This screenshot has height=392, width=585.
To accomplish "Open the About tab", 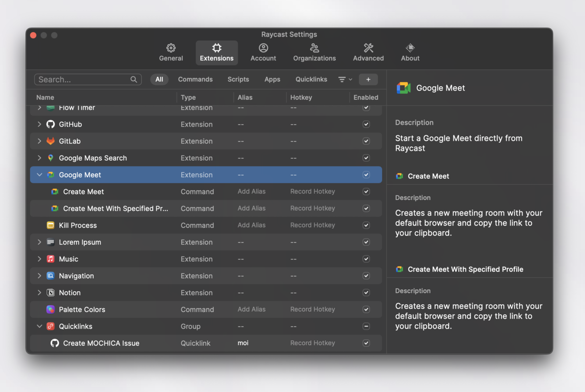I will tap(410, 53).
